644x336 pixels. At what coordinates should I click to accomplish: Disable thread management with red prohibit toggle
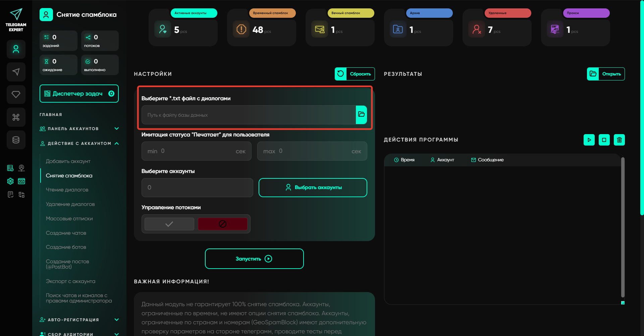222,224
